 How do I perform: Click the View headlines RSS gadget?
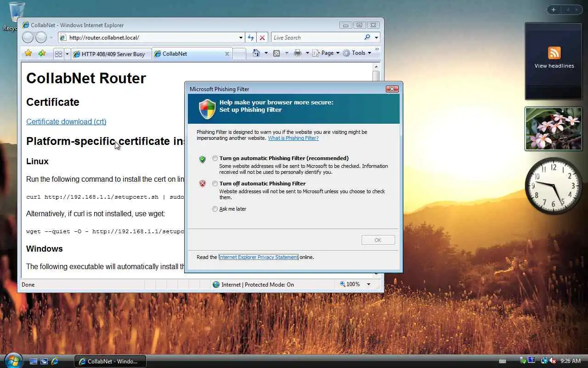(554, 61)
